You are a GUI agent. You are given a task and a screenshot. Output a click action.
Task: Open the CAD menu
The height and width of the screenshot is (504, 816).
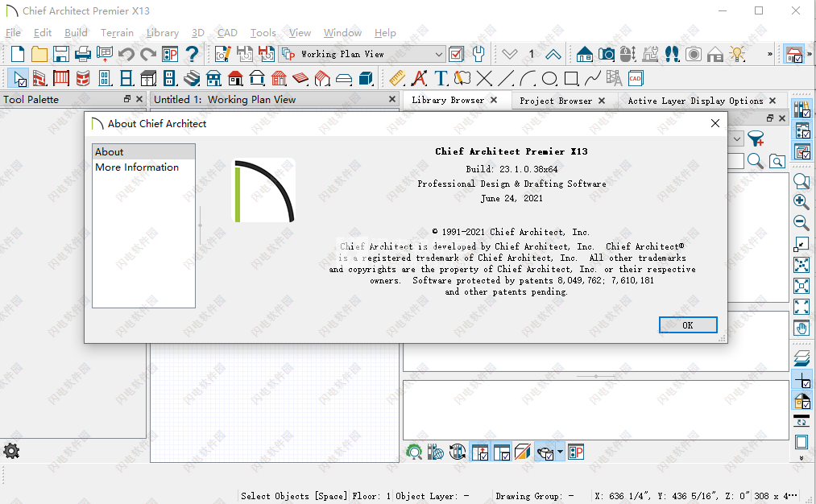(227, 33)
